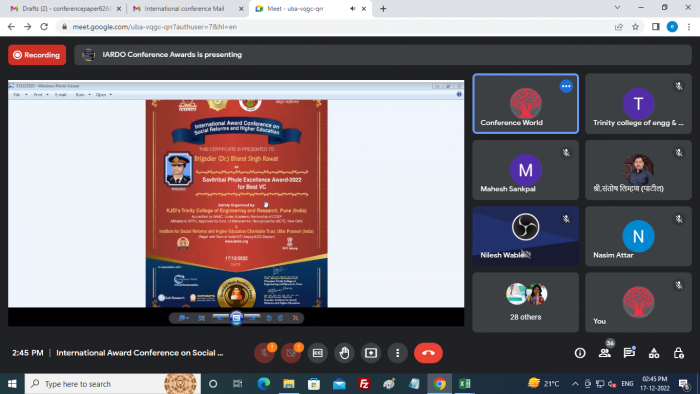Image resolution: width=700 pixels, height=394 pixels.
Task: Open more options three-dot menu
Action: point(397,353)
